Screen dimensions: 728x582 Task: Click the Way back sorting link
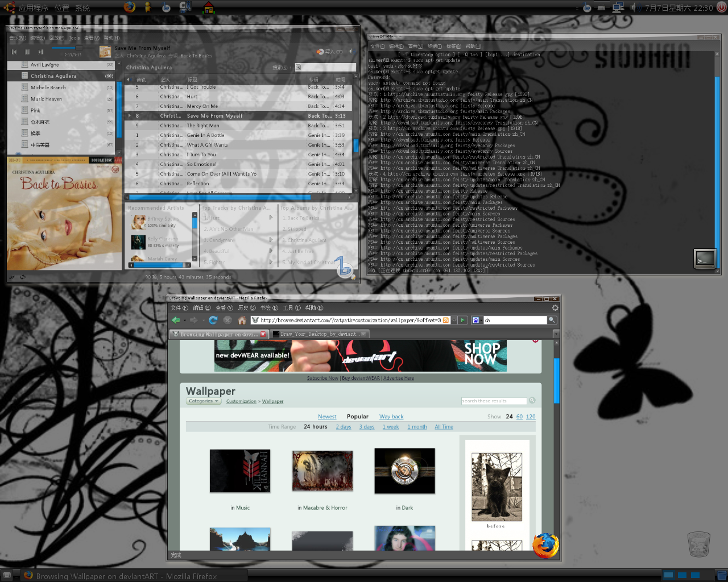[391, 417]
